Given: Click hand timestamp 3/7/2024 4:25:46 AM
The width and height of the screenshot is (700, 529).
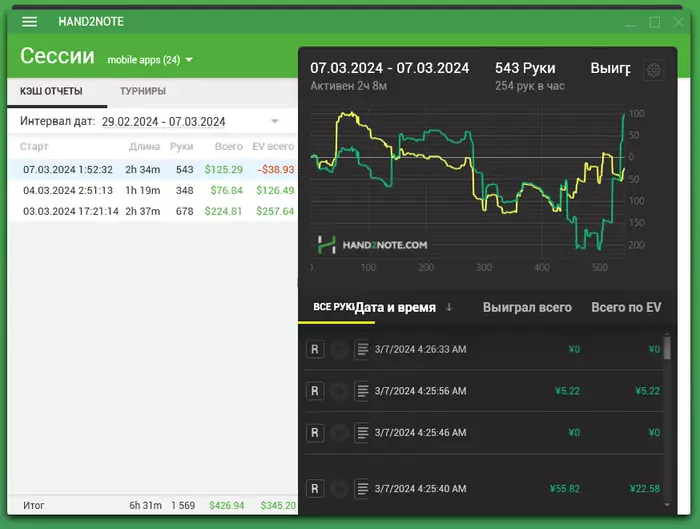Looking at the screenshot, I should [421, 433].
